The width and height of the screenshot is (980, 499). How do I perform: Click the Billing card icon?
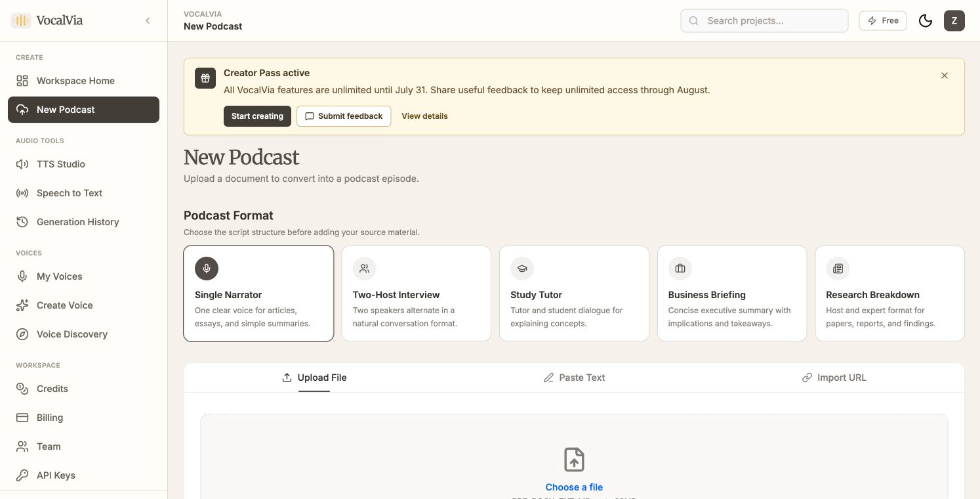pyautogui.click(x=22, y=418)
